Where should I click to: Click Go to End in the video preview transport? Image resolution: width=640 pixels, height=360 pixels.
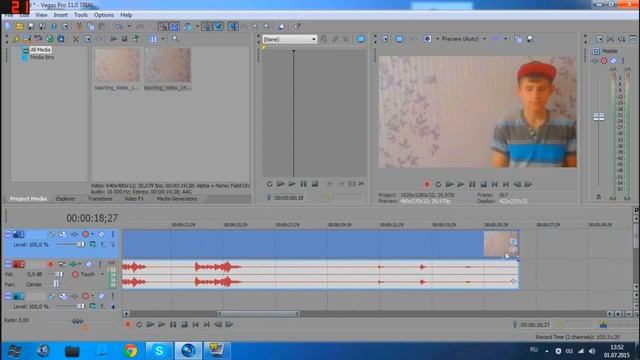506,184
